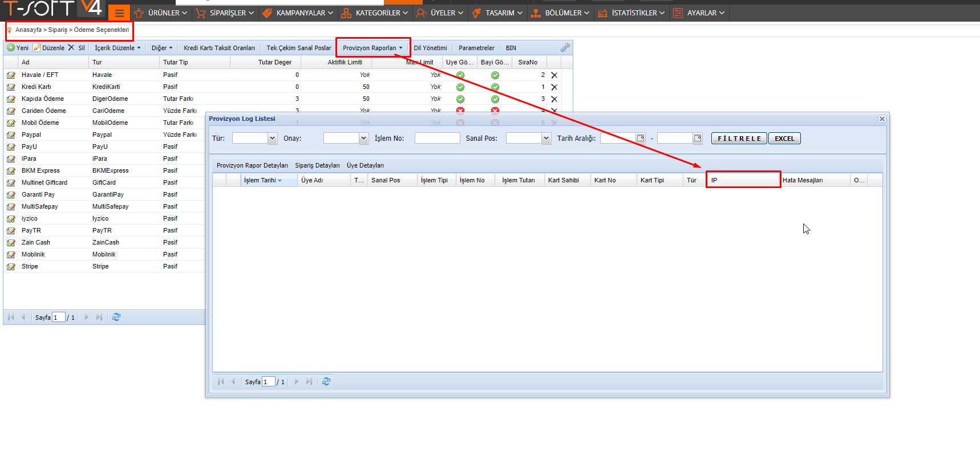Image resolution: width=980 pixels, height=452 pixels.
Task: Go to last page in Provizyon Log
Action: point(309,381)
